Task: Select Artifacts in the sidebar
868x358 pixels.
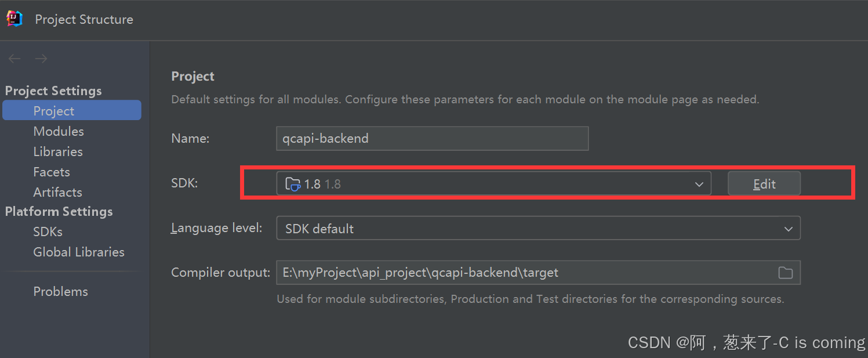Action: [57, 192]
